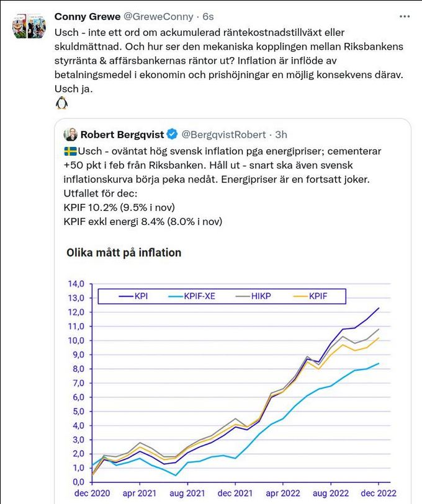The width and height of the screenshot is (422, 504).
Task: Click the 6s tweet timestamp
Action: [207, 17]
